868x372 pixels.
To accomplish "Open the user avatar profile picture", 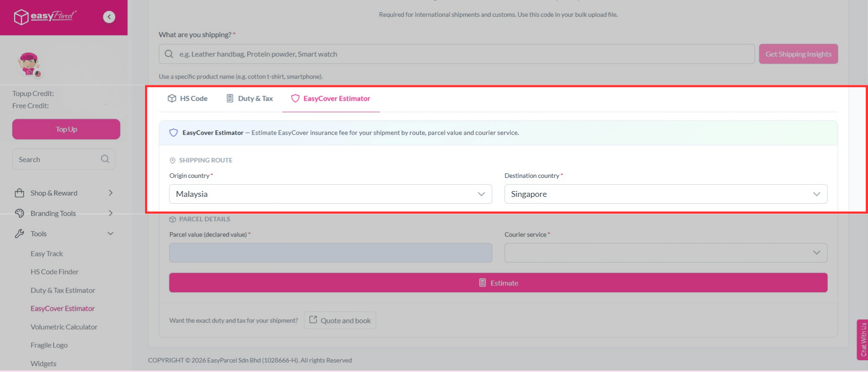I will [x=29, y=64].
